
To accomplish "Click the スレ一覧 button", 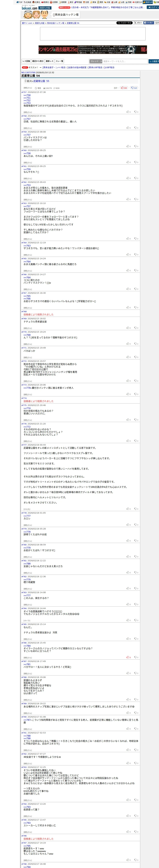I will pyautogui.click(x=59, y=61).
